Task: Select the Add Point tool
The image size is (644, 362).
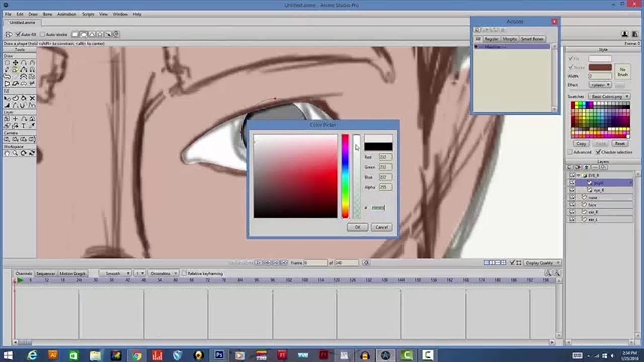Action: tap(24, 62)
